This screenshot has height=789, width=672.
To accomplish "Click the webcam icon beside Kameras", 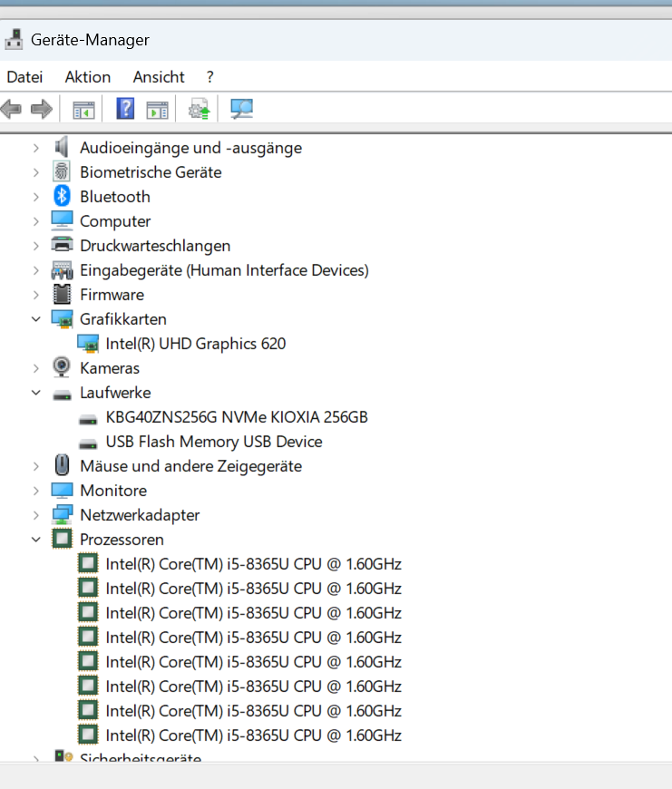I will coord(62,367).
